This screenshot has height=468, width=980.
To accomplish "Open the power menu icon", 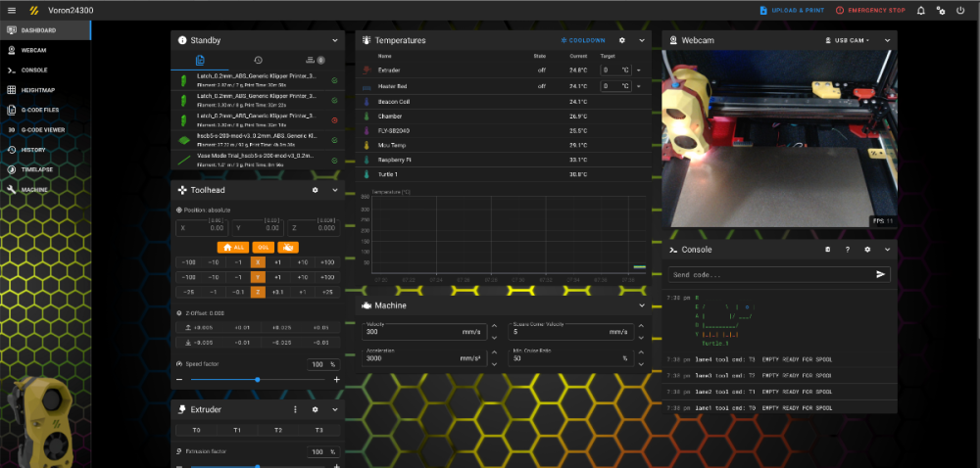I will pos(960,10).
